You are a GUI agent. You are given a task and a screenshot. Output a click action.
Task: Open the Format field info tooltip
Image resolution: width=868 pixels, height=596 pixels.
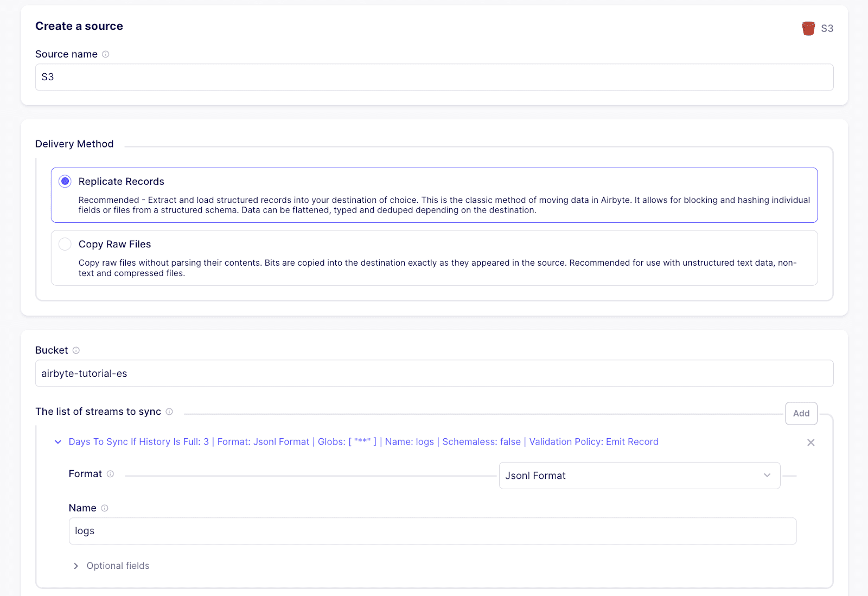[x=111, y=474]
